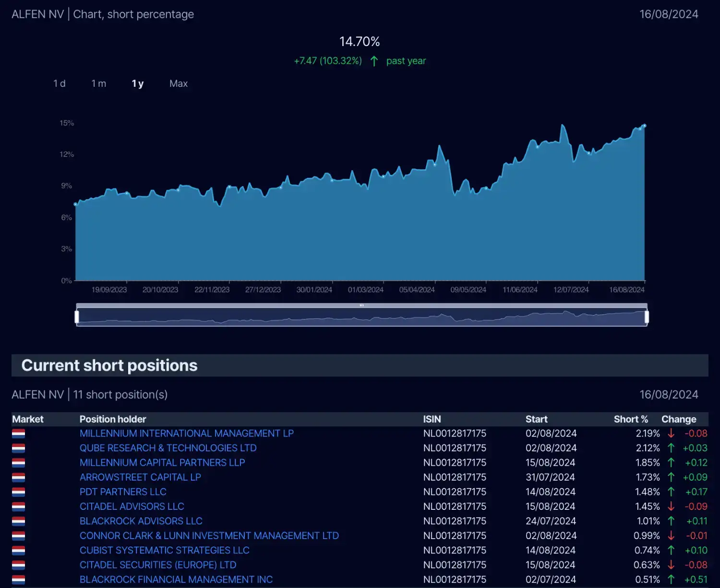
Task: Click the green up arrow beside +0.12
Action: coord(671,463)
